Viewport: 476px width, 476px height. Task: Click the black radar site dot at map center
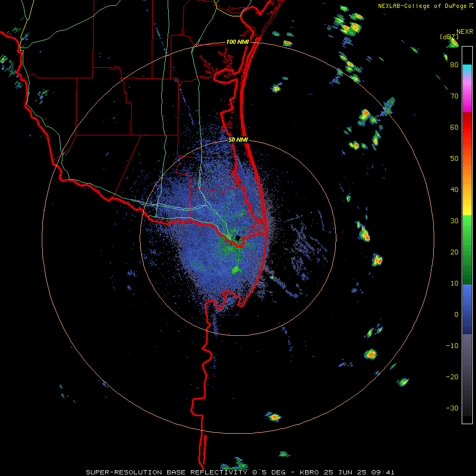(238, 237)
